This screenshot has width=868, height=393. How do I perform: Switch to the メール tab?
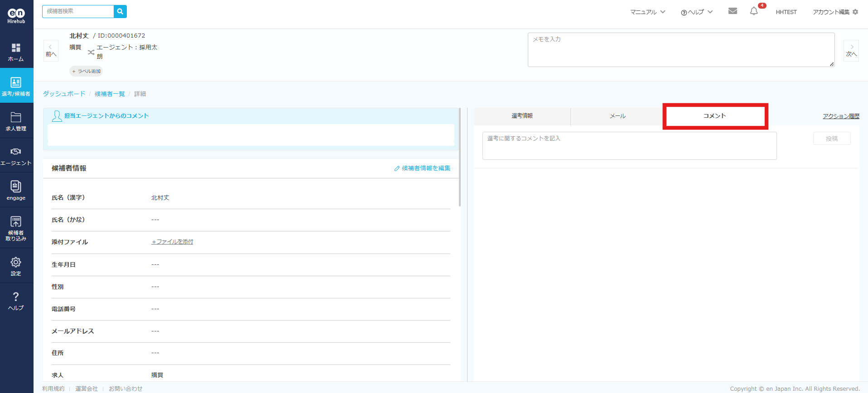[617, 116]
